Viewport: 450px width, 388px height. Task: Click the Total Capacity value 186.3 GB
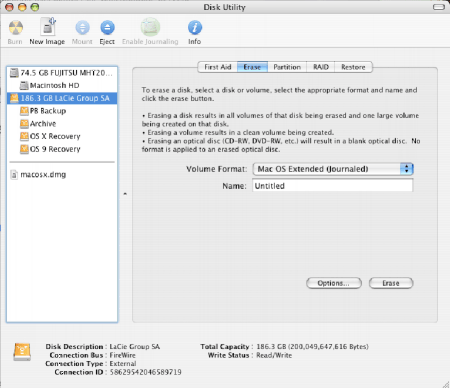point(312,347)
